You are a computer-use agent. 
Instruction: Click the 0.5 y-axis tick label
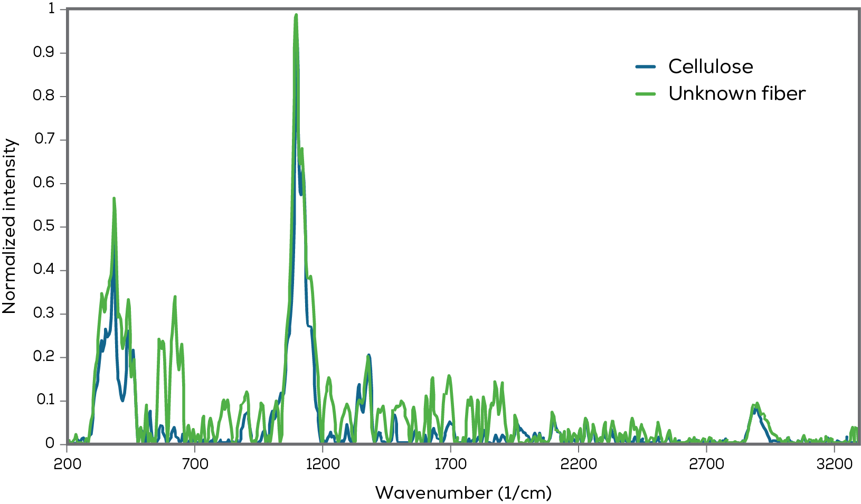coord(44,226)
